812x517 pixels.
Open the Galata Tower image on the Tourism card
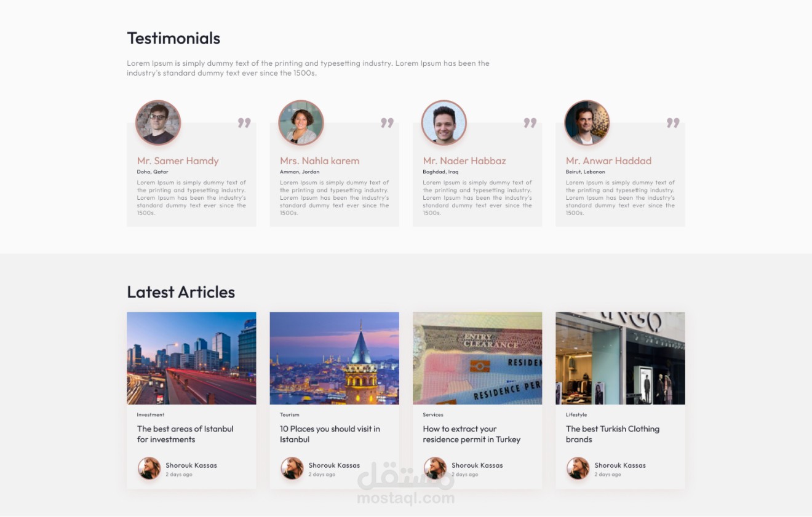(334, 358)
